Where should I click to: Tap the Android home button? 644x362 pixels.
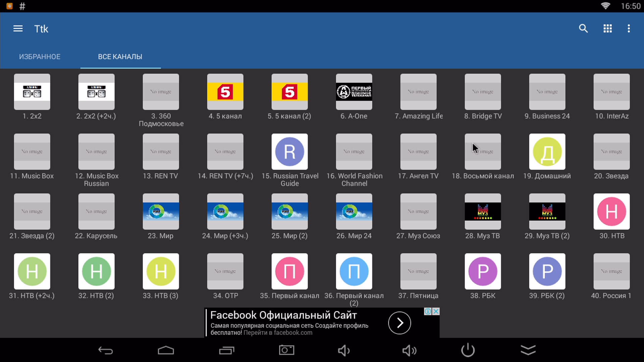pos(166,350)
